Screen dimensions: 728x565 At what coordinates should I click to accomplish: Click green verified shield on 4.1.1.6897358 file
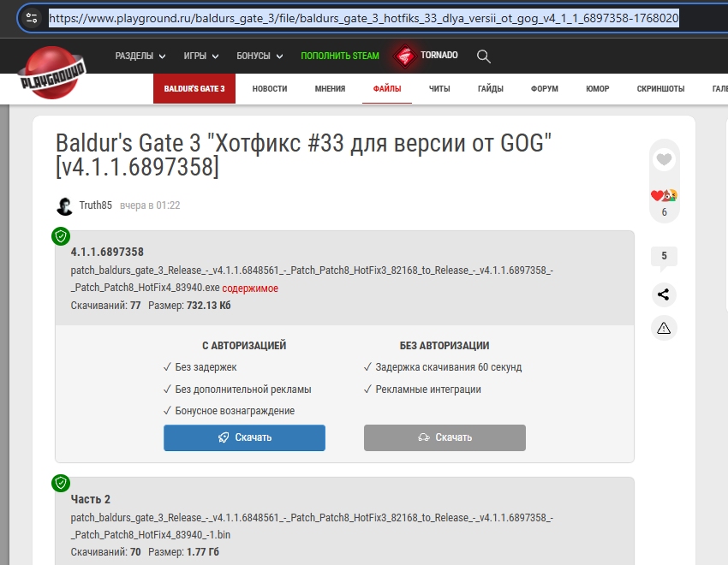tap(61, 236)
